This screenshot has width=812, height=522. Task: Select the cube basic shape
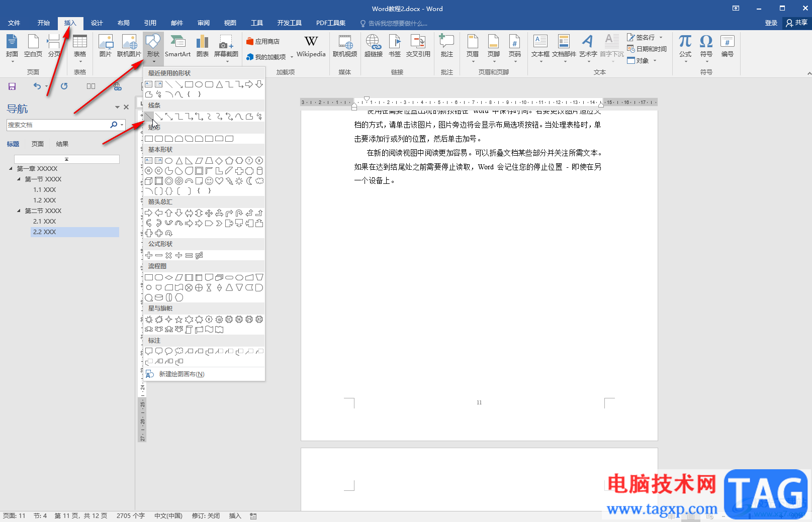point(149,181)
